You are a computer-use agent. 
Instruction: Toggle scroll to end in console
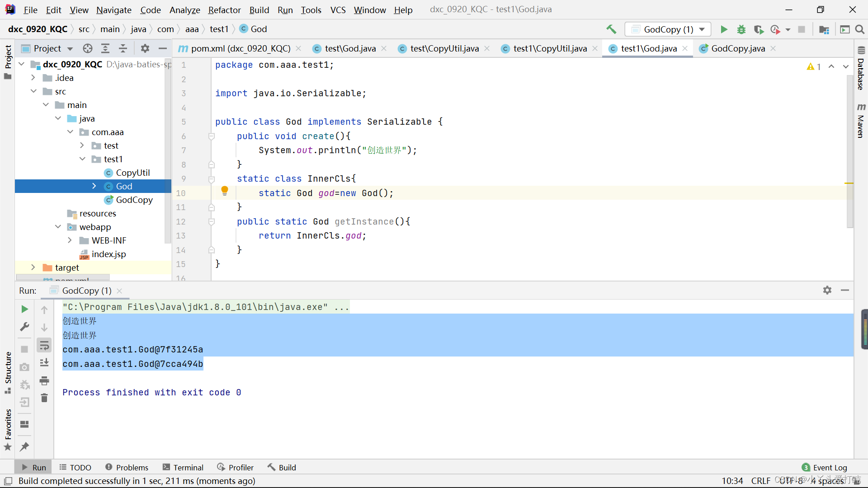[44, 363]
